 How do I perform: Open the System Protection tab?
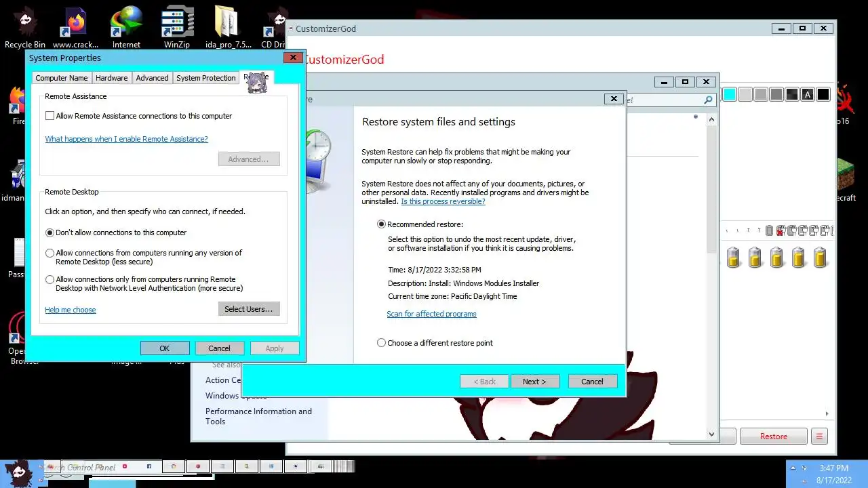[x=205, y=78]
